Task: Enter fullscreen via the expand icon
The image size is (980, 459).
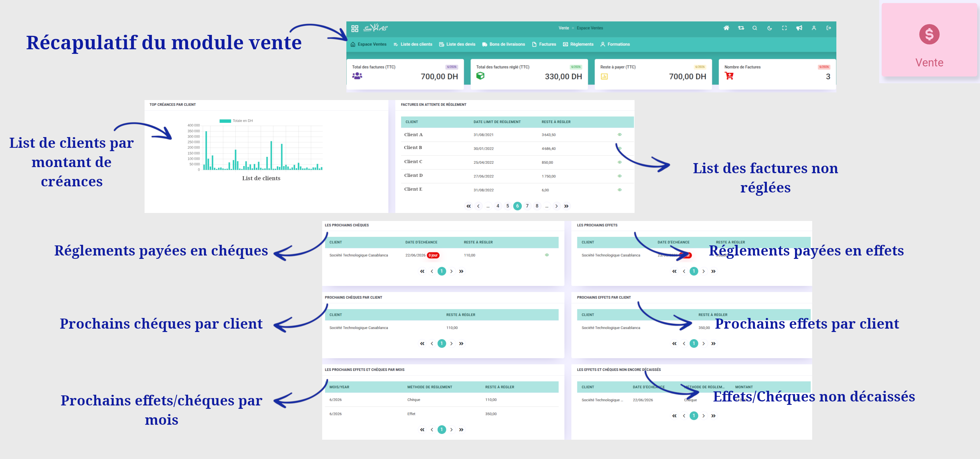Action: (x=784, y=28)
